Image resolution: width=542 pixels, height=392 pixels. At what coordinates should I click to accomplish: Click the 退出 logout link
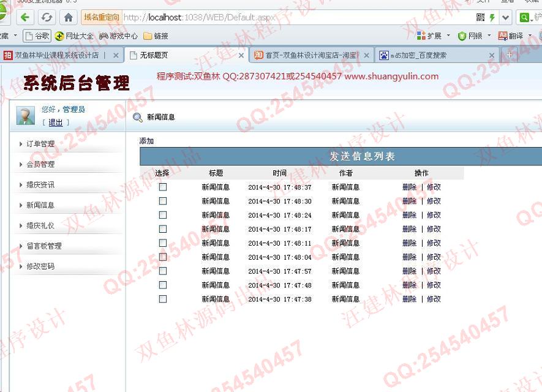[x=55, y=123]
